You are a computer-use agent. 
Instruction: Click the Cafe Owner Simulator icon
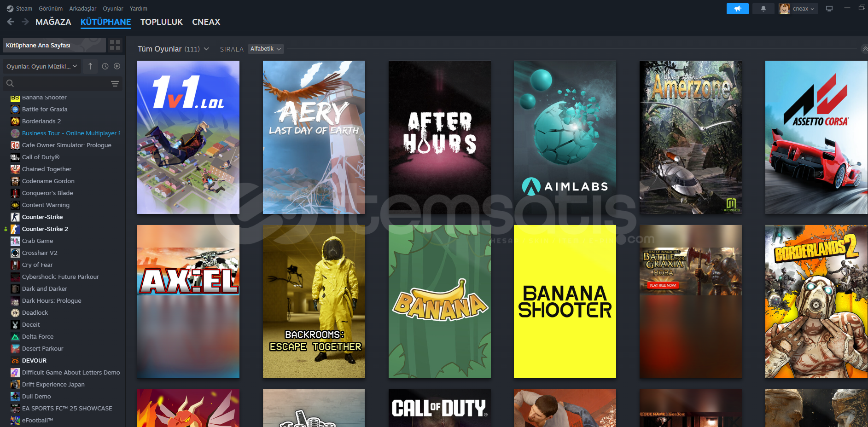coord(15,145)
